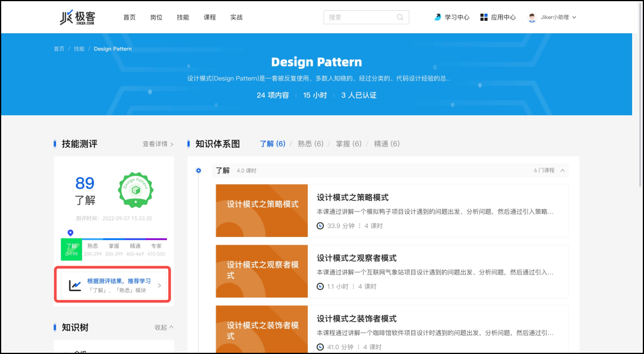Click the 15 小时 stat
The height and width of the screenshot is (354, 644).
pyautogui.click(x=315, y=95)
